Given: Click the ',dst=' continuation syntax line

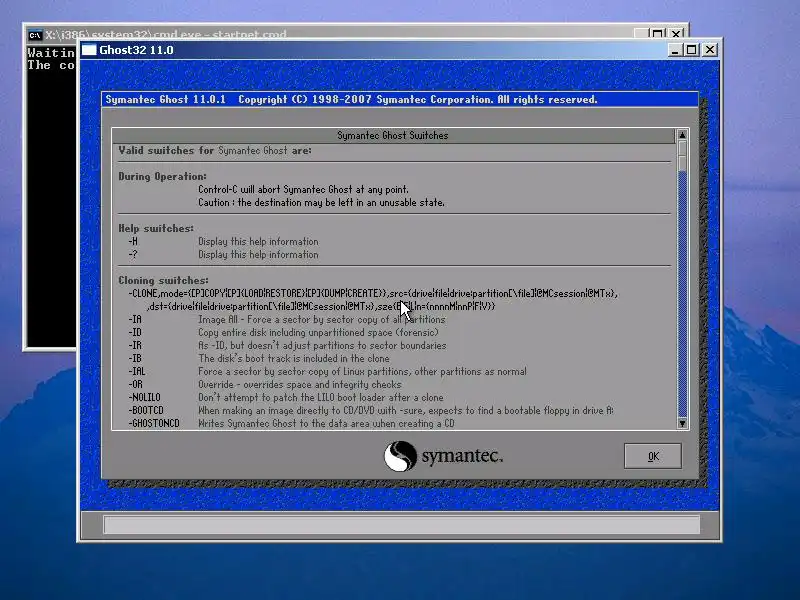Looking at the screenshot, I should (x=321, y=307).
